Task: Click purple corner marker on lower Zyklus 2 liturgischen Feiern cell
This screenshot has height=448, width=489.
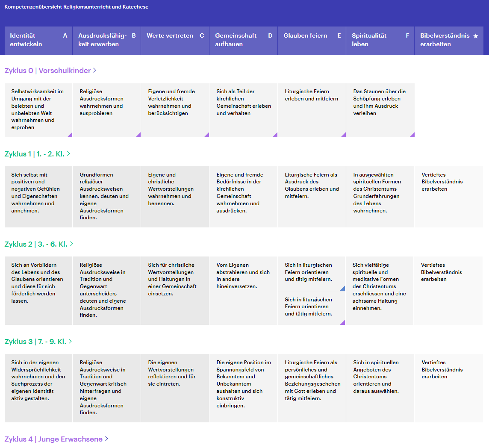Action: pyautogui.click(x=342, y=322)
